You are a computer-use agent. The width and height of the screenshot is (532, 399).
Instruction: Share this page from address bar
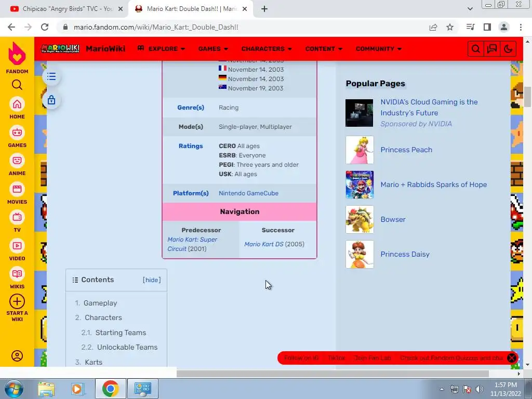click(x=433, y=27)
